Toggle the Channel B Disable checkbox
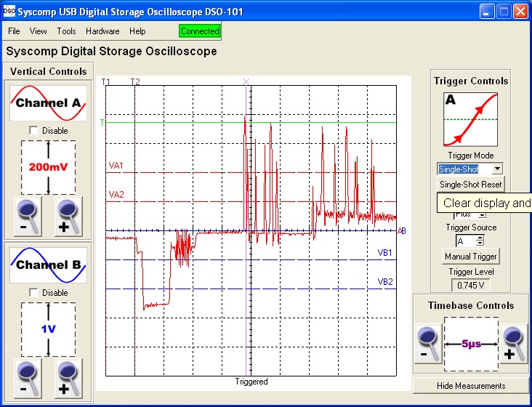This screenshot has width=532, height=407. pos(33,293)
